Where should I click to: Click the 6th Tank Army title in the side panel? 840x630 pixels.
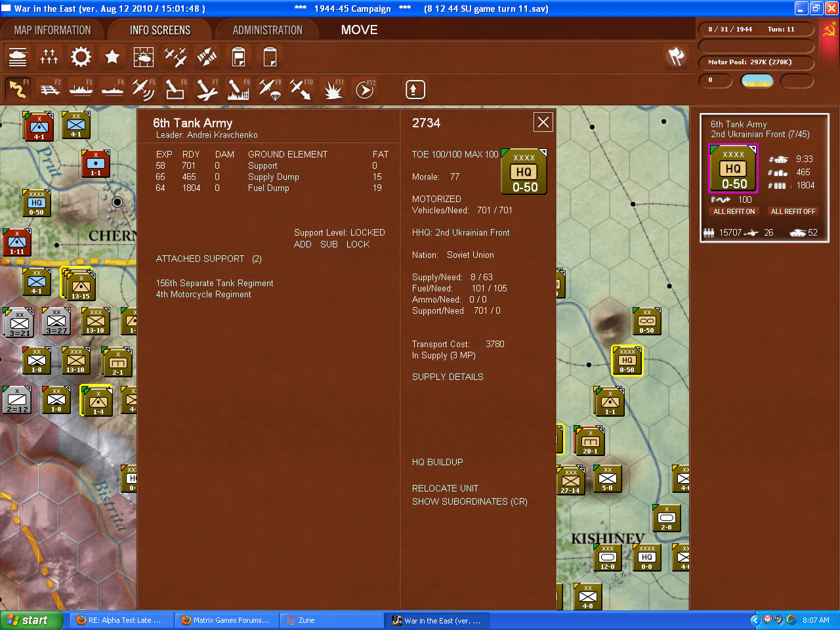(x=738, y=124)
